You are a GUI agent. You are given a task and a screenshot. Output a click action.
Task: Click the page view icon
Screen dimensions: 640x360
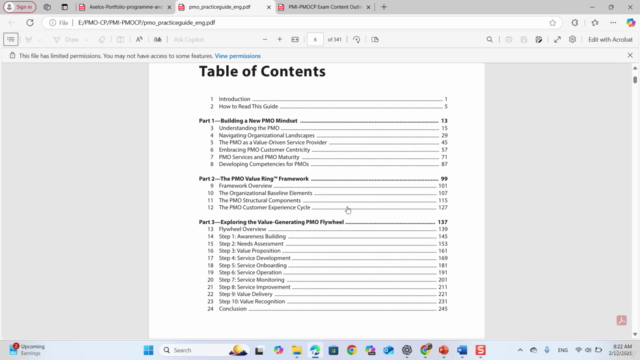[x=120, y=40]
